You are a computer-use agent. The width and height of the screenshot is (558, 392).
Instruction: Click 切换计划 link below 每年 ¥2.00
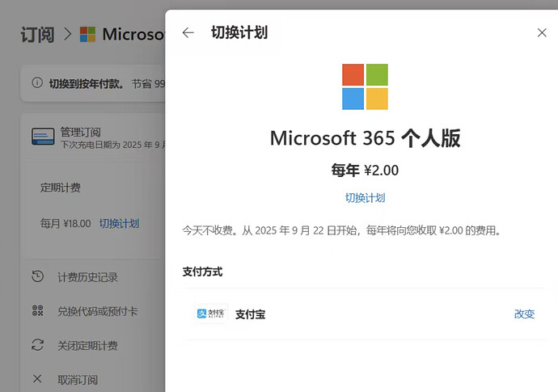tap(365, 198)
